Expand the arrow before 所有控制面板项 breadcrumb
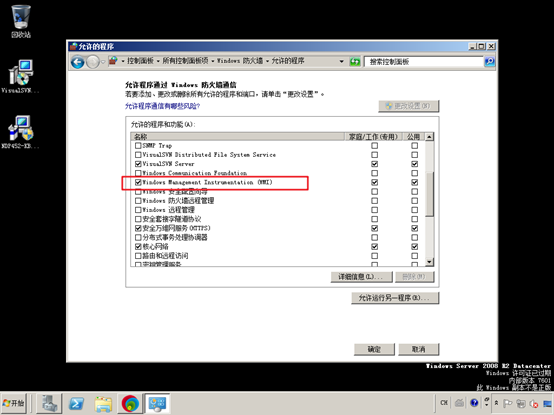Image resolution: width=554 pixels, height=415 pixels. tap(158, 61)
